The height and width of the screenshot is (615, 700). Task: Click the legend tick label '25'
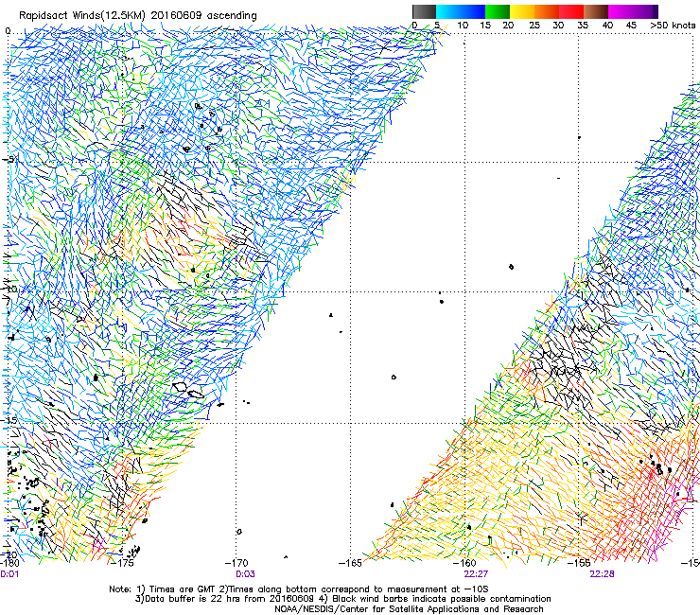534,26
